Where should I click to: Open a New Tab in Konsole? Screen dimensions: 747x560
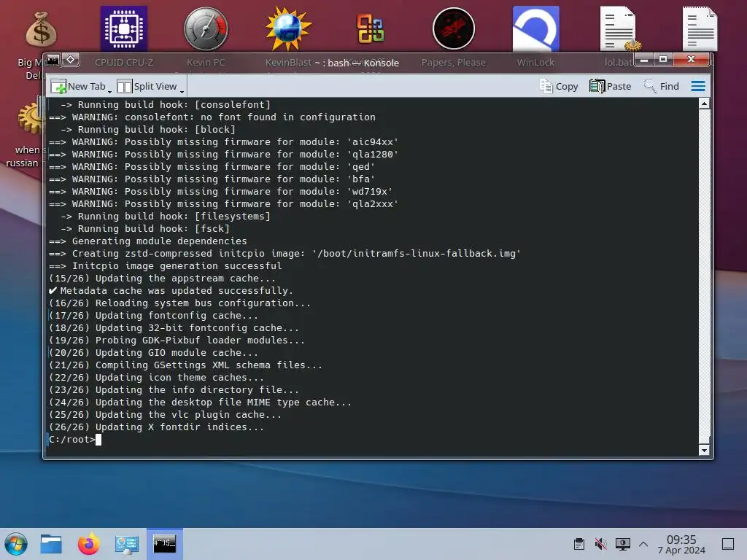pyautogui.click(x=78, y=86)
